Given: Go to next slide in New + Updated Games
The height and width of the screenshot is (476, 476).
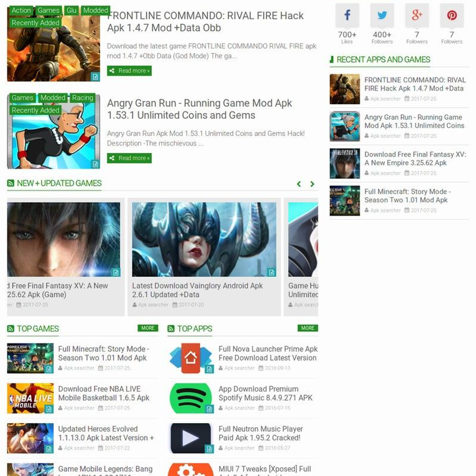Looking at the screenshot, I should (312, 184).
